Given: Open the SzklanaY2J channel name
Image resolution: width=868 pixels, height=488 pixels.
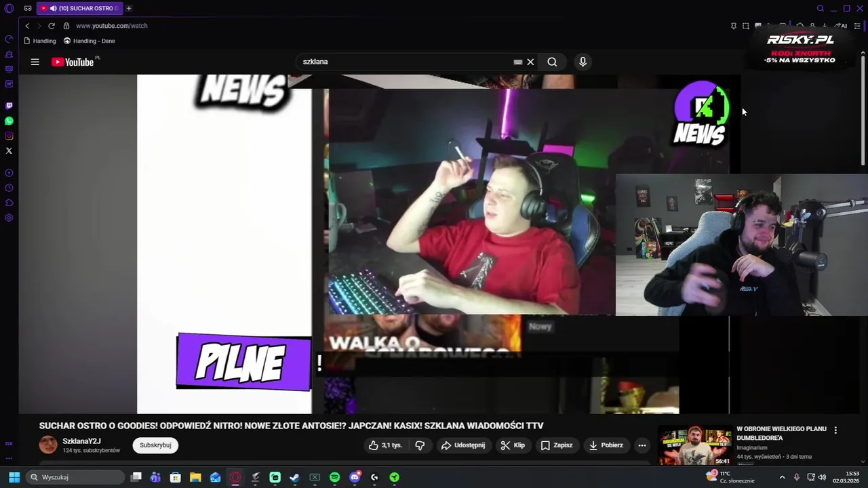Looking at the screenshot, I should [81, 441].
